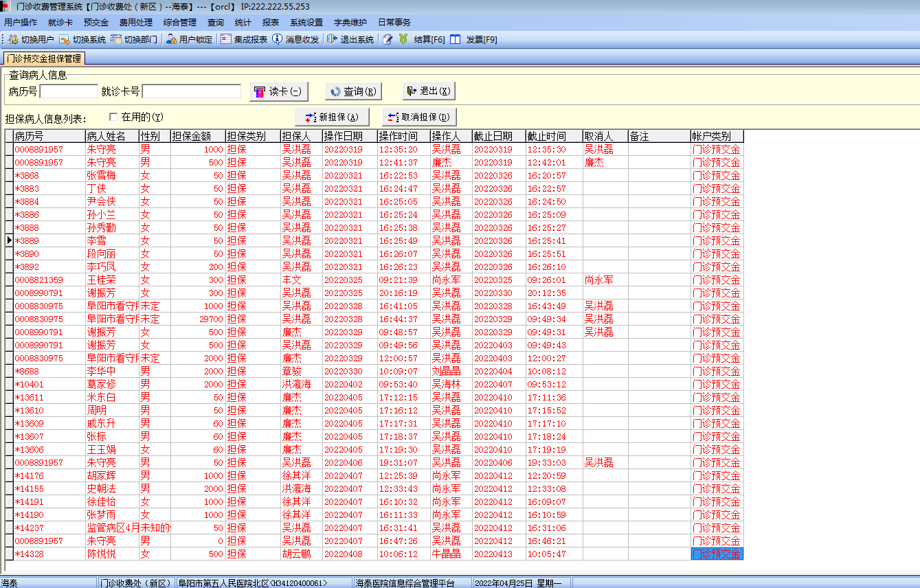Click the 帐户类别 column header
The width and height of the screenshot is (920, 588).
(x=717, y=136)
